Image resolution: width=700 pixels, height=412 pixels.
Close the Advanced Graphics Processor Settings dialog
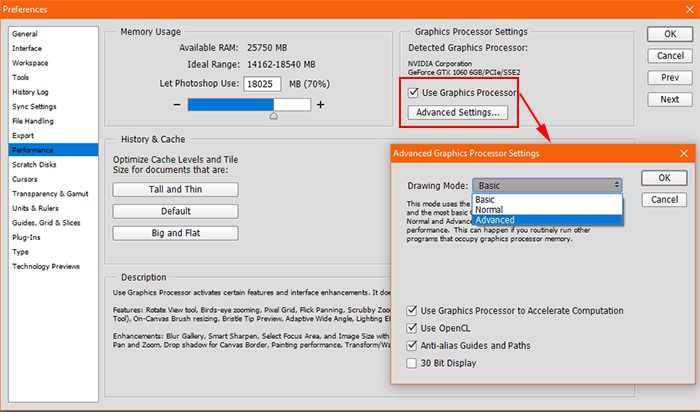point(683,153)
